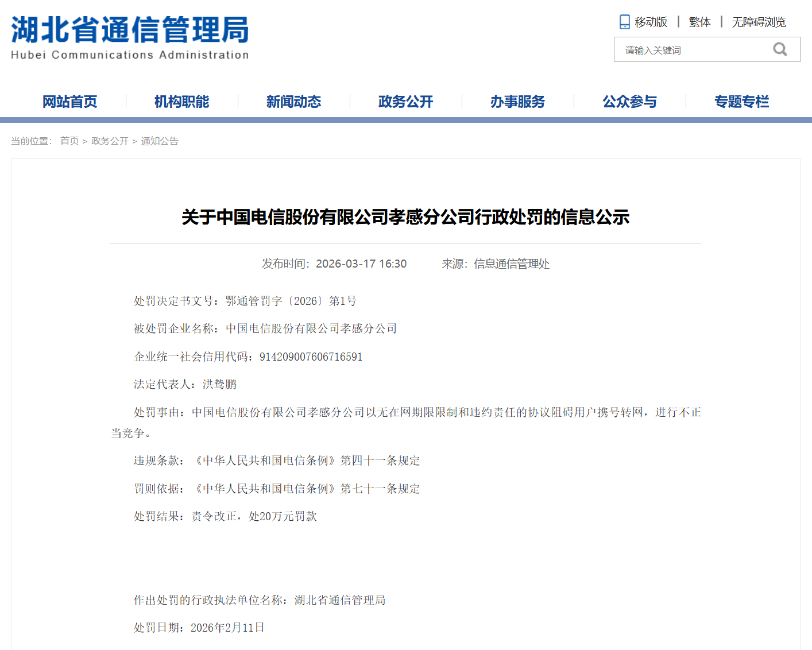Open the 湖北省通信管理局 site logo
Screen dimensions: 812x650
[130, 37]
